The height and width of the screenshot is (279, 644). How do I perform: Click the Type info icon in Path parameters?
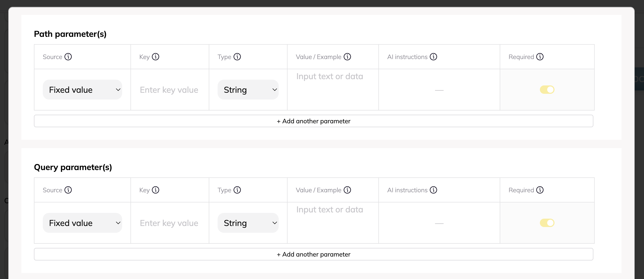coord(237,57)
